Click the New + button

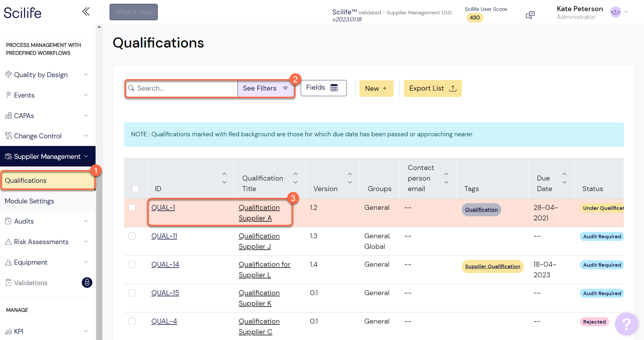[x=376, y=89]
